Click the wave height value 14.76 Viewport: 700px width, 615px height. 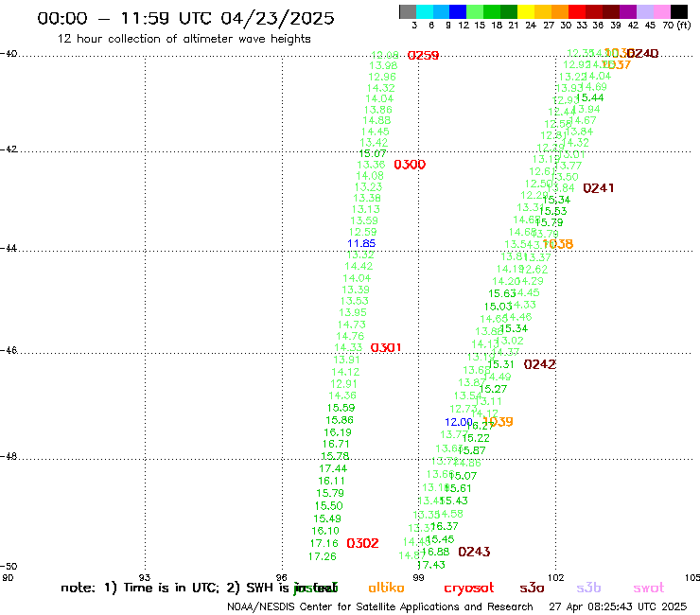pyautogui.click(x=350, y=336)
